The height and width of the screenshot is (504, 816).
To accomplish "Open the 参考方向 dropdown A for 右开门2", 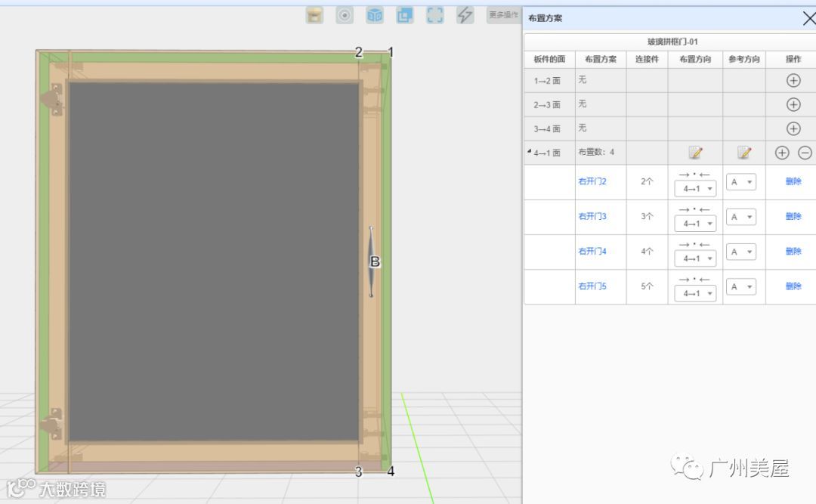I will pos(741,181).
